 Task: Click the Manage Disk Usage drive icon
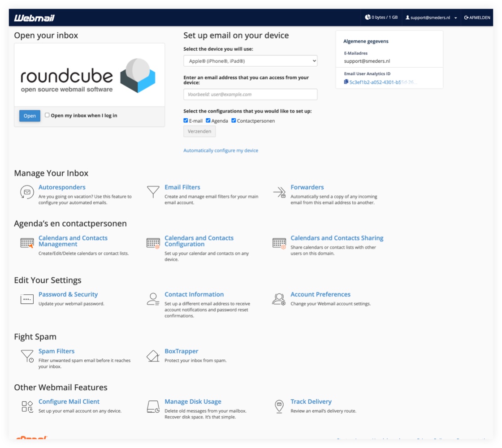click(x=153, y=406)
